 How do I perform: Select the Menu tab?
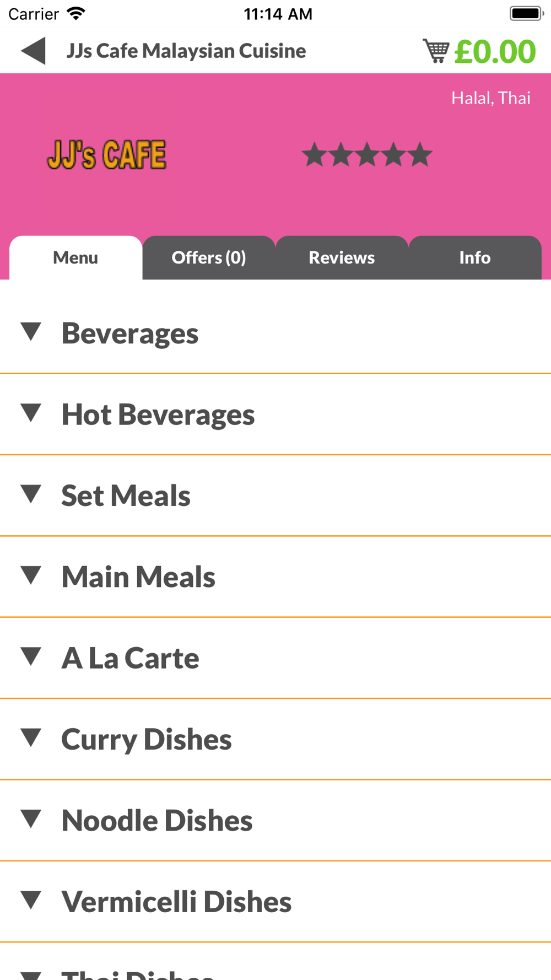point(75,257)
